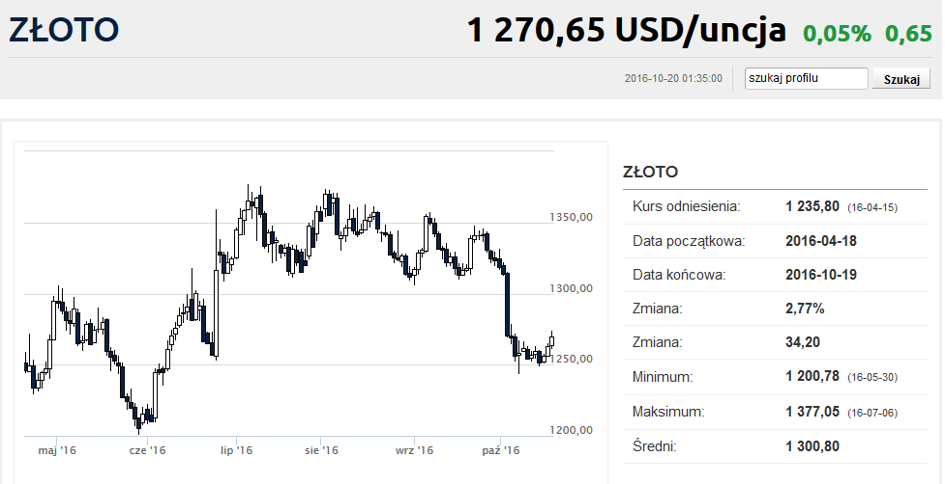Image resolution: width=945 pixels, height=484 pixels.
Task: Click the 'wrz '16' axis label
Action: click(415, 450)
